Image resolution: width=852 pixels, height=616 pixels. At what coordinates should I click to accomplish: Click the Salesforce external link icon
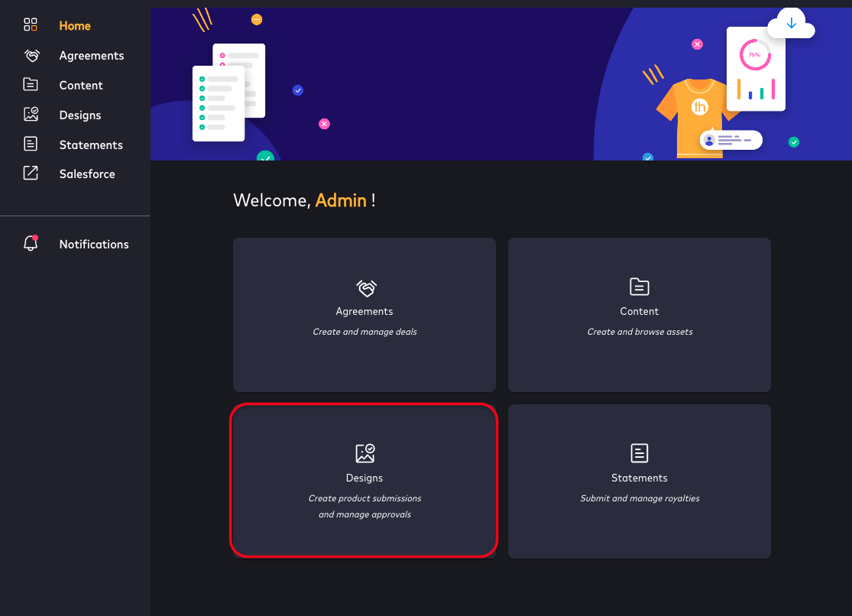point(31,173)
